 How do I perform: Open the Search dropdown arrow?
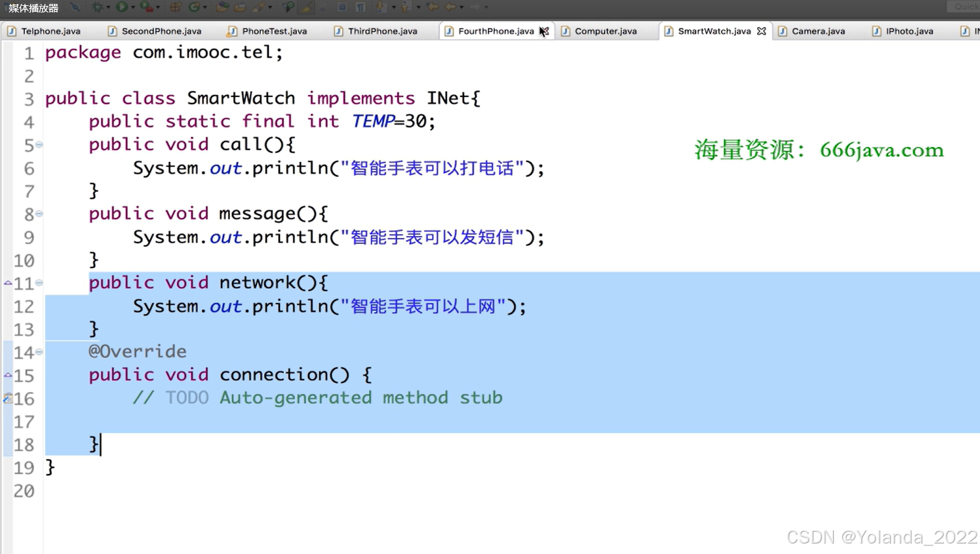click(270, 7)
